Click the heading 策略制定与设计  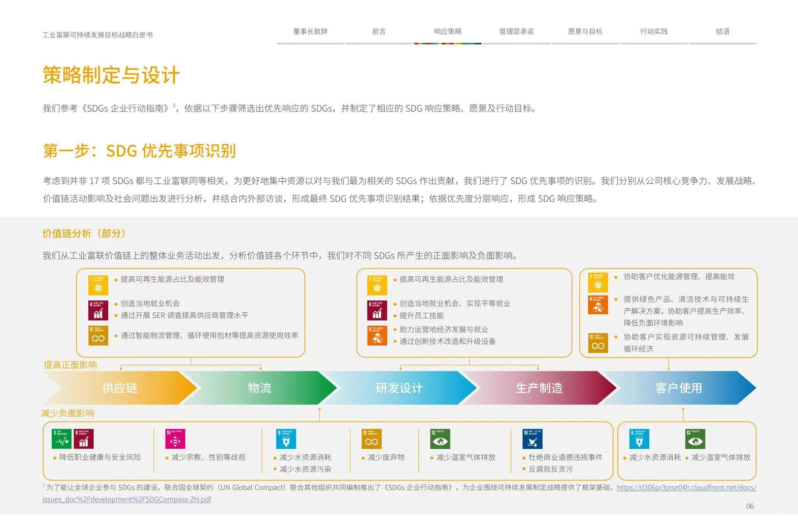111,75
